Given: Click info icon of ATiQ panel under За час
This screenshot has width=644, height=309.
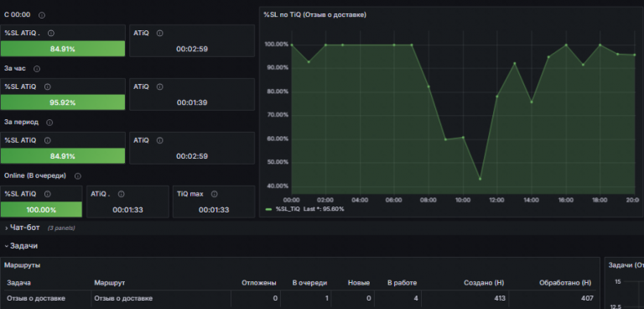Looking at the screenshot, I should pos(160,86).
